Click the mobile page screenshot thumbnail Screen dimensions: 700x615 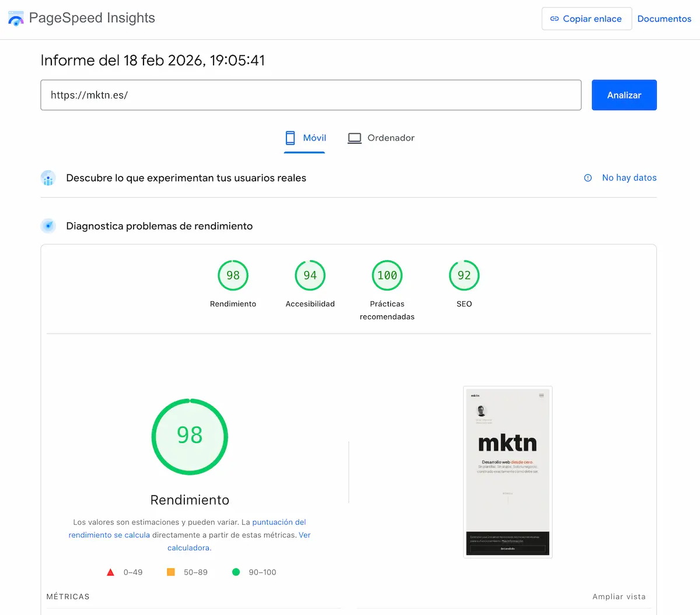coord(508,472)
